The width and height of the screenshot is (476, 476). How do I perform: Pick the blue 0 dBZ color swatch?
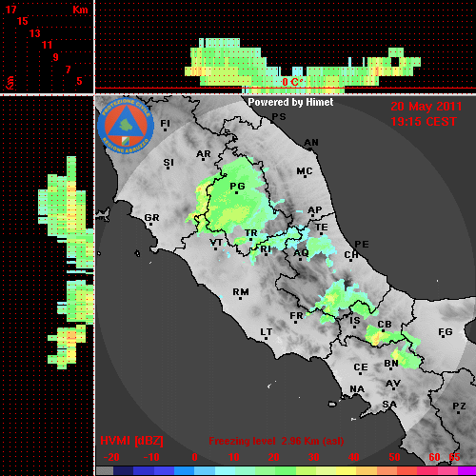pos(184,470)
